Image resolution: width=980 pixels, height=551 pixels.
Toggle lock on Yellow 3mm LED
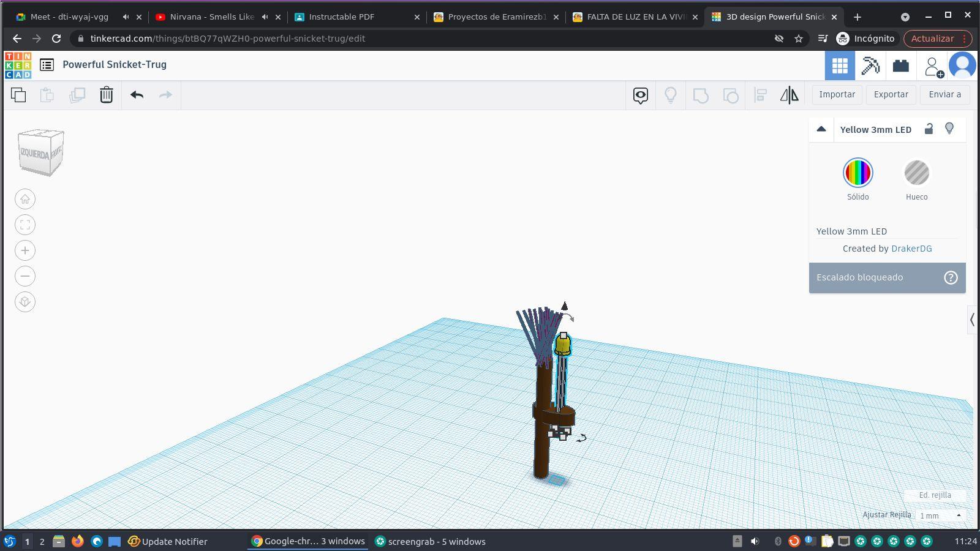click(x=929, y=129)
